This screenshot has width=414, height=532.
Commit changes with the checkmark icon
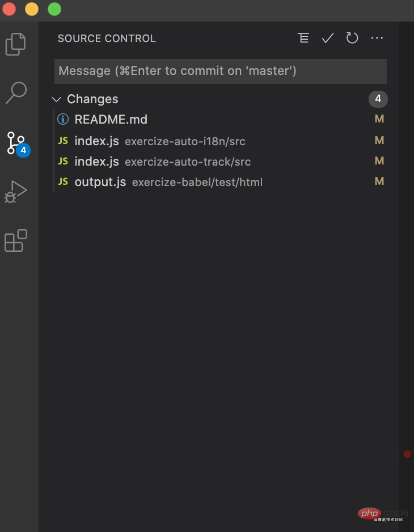coord(328,38)
